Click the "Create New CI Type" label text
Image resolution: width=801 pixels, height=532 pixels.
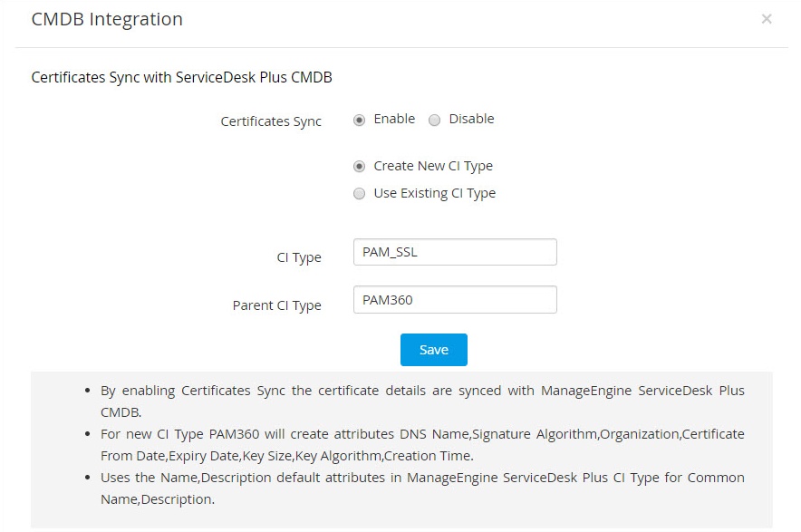(433, 166)
